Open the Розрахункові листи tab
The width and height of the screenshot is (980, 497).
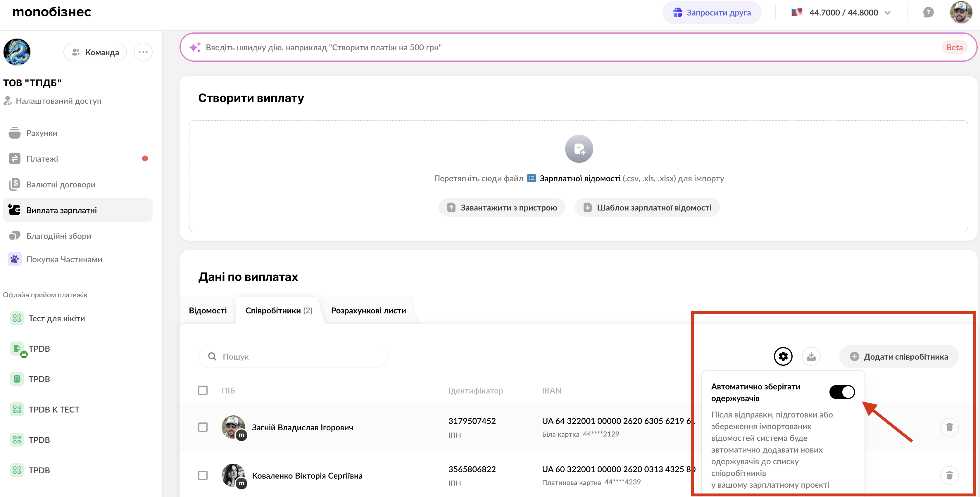(x=368, y=310)
